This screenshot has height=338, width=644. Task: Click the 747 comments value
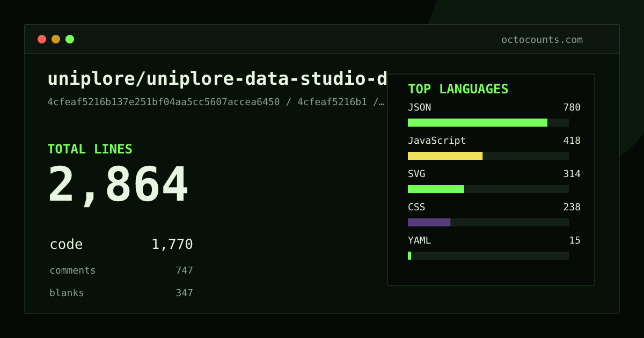pos(184,270)
